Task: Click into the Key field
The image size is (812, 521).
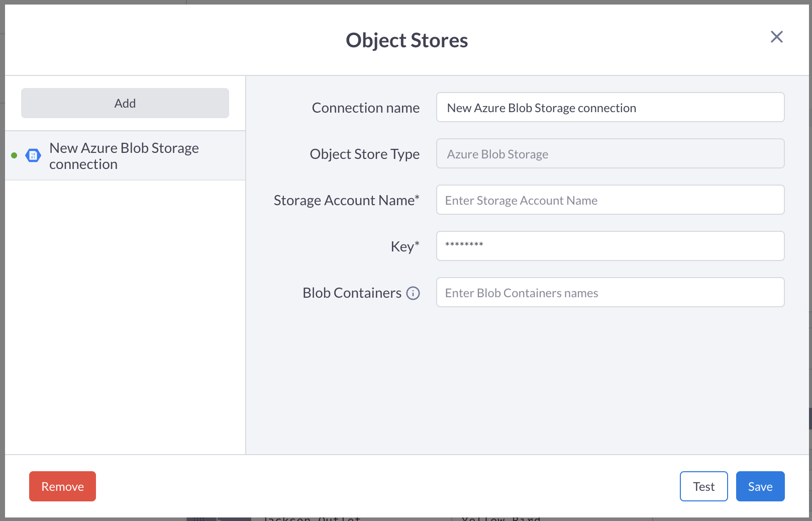Action: pyautogui.click(x=610, y=246)
